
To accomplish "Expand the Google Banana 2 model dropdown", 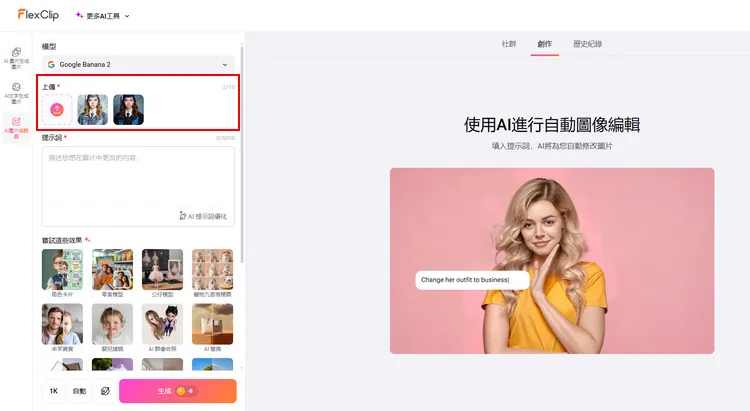I will [138, 64].
